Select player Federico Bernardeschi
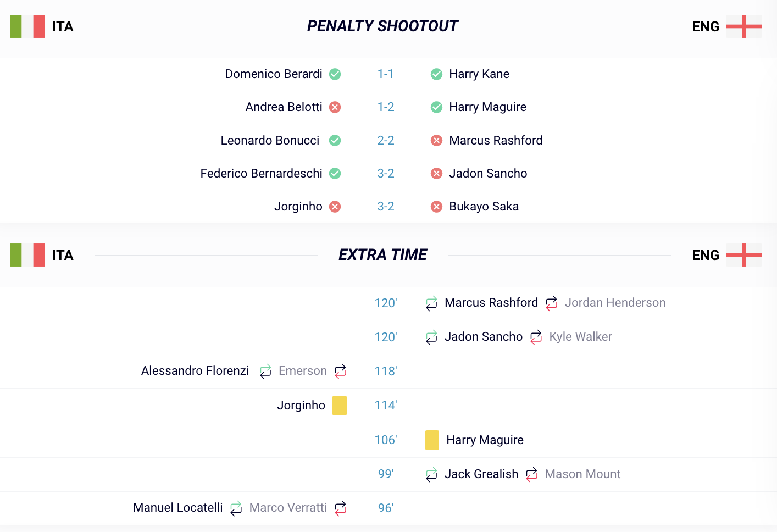This screenshot has height=532, width=777. [262, 173]
